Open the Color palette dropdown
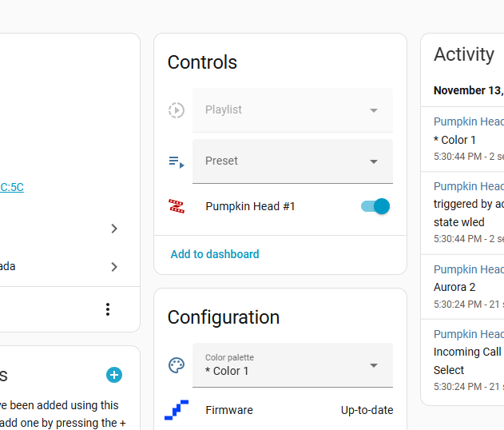This screenshot has height=430, width=504. 292,365
